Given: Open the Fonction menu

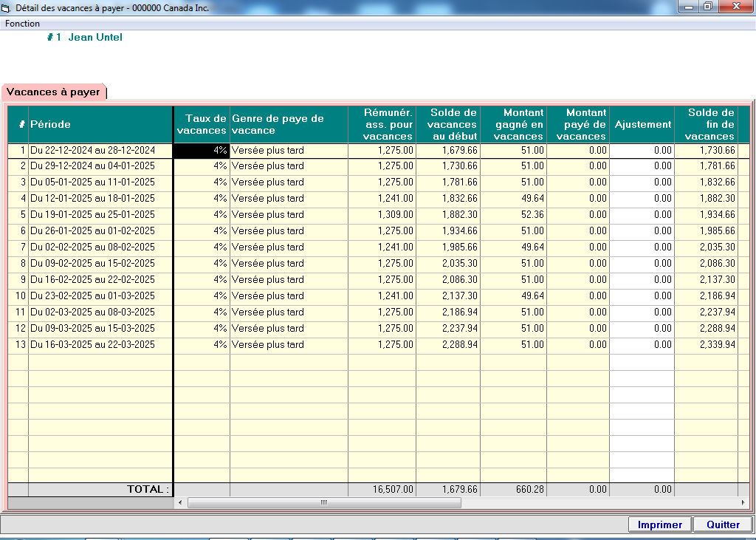Looking at the screenshot, I should click(22, 24).
